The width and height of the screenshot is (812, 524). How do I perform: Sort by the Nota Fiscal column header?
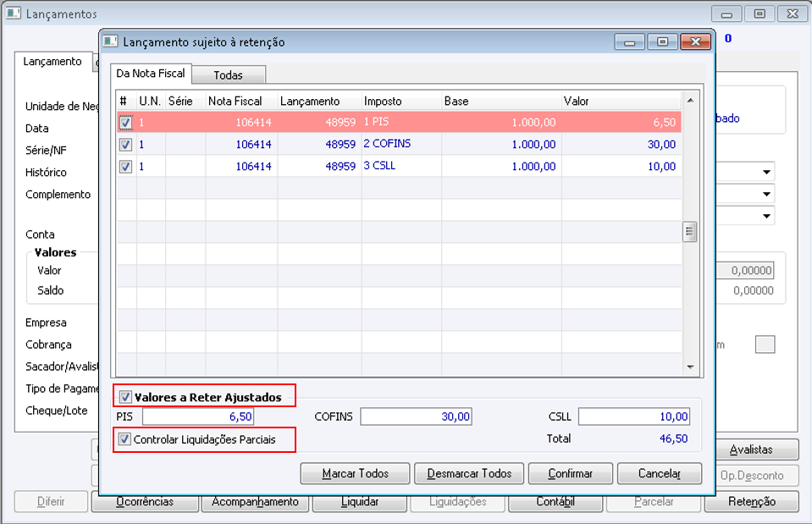tap(241, 102)
